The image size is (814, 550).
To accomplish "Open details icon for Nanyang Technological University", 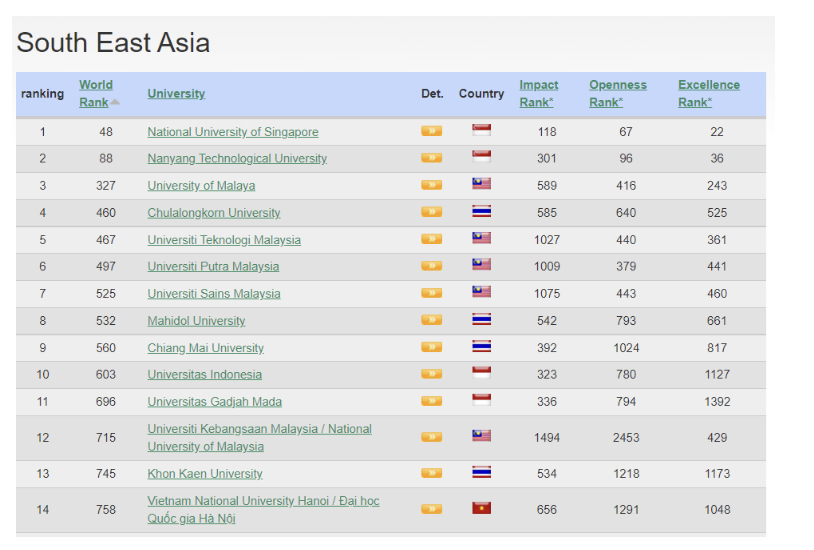I will point(431,158).
